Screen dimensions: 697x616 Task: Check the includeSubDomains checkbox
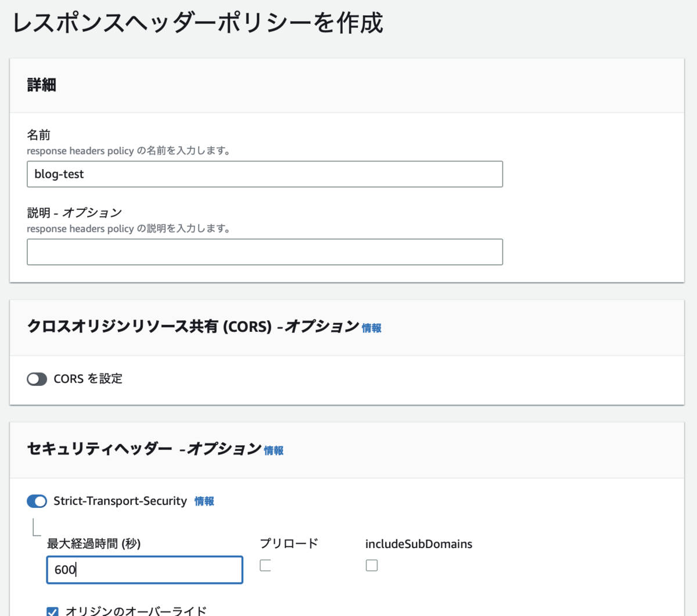click(x=372, y=565)
